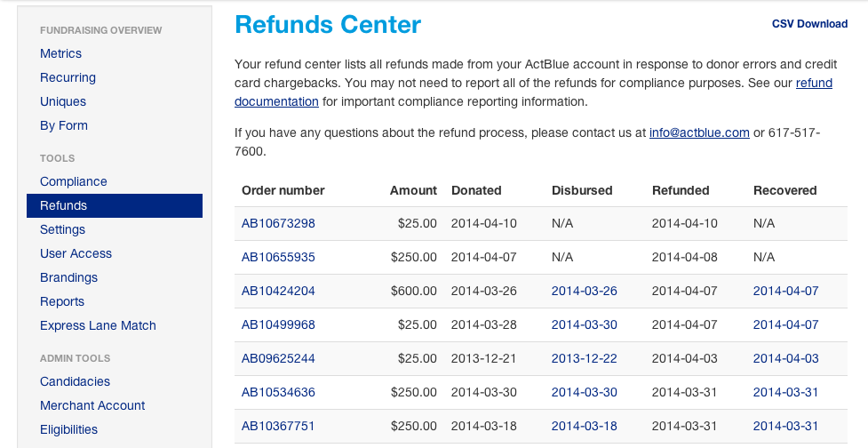The width and height of the screenshot is (868, 448).
Task: Open the refund documentation link
Action: tap(533, 92)
